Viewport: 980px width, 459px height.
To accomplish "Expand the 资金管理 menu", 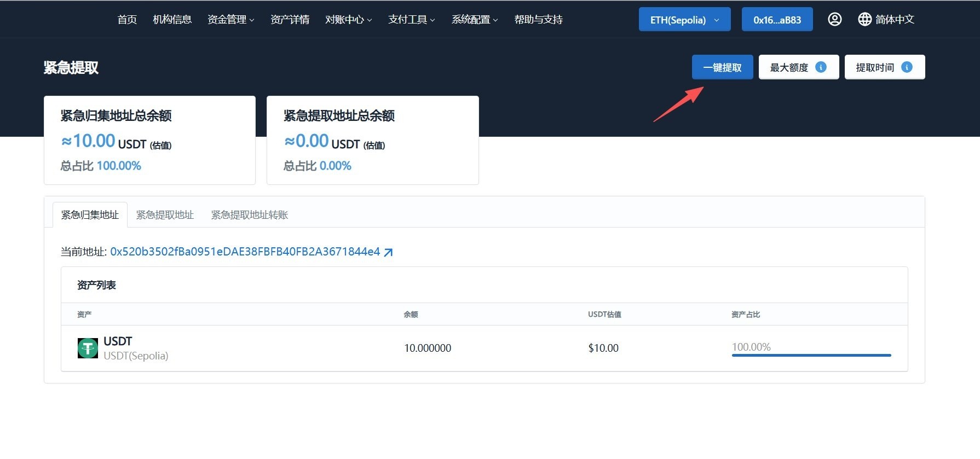I will click(230, 20).
